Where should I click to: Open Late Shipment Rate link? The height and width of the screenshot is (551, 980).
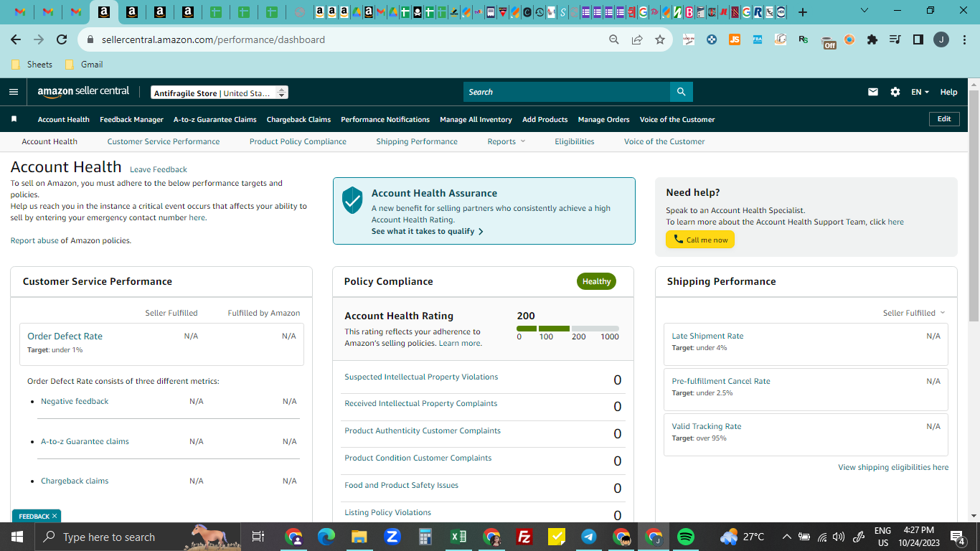tap(707, 336)
